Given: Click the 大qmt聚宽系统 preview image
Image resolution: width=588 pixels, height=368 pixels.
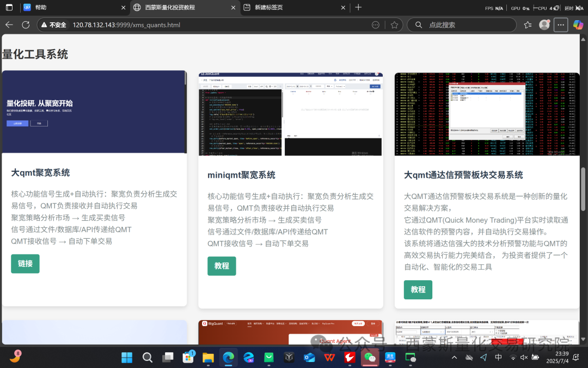Looking at the screenshot, I should (94, 112).
